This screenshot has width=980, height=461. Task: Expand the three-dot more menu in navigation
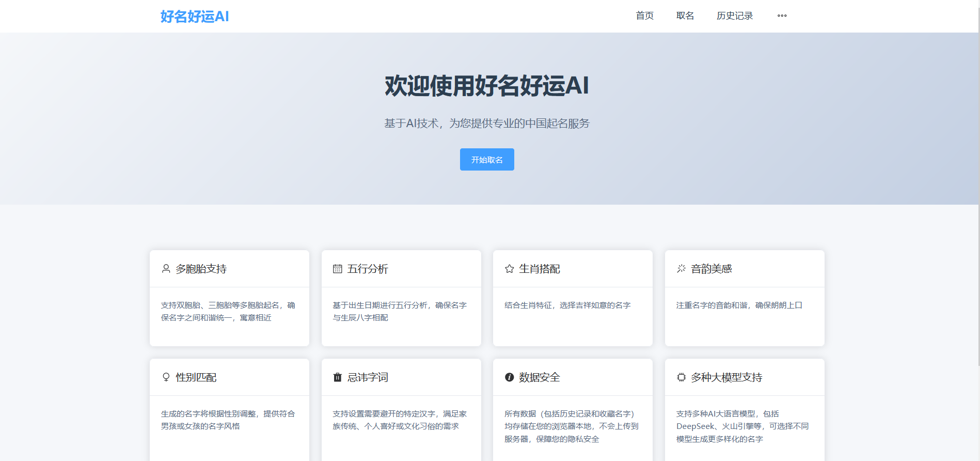[x=782, y=16]
